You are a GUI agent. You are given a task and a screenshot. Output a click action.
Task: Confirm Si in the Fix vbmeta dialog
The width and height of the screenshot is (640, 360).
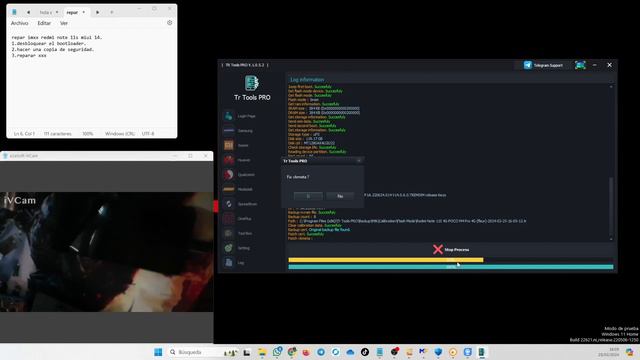coord(308,196)
